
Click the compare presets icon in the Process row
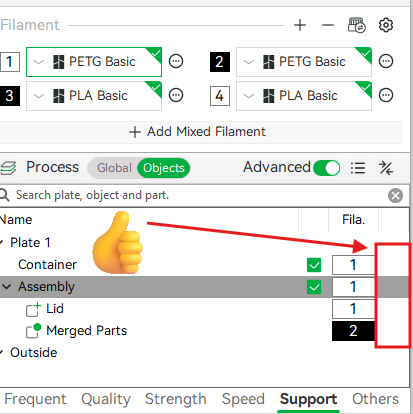coord(386,168)
